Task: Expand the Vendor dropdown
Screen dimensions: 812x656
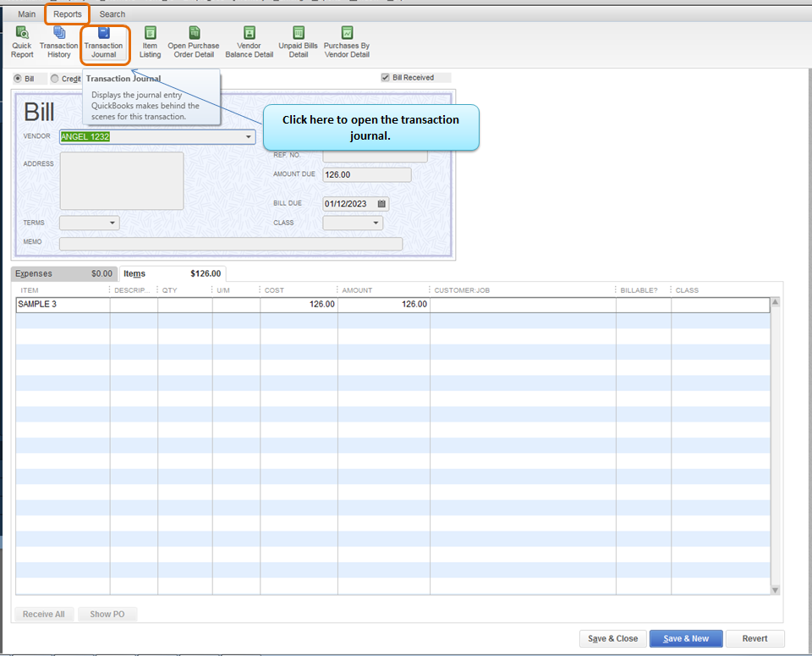Action: (x=249, y=137)
